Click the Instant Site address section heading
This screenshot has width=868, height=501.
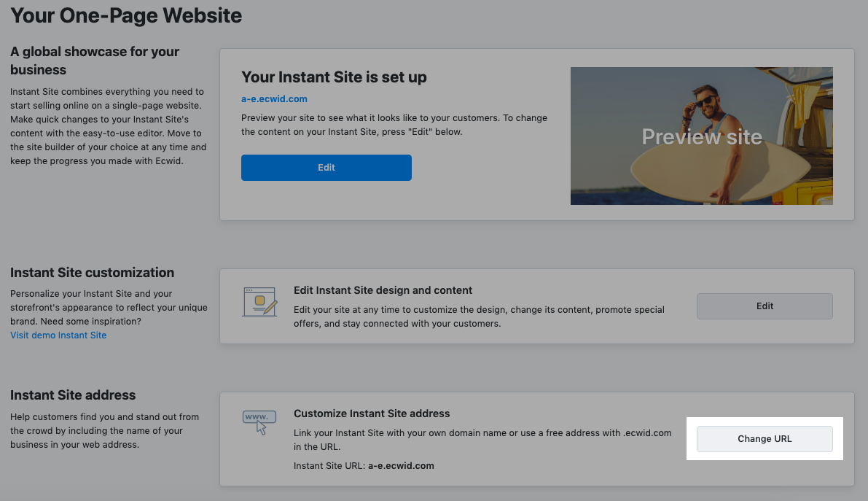click(73, 395)
